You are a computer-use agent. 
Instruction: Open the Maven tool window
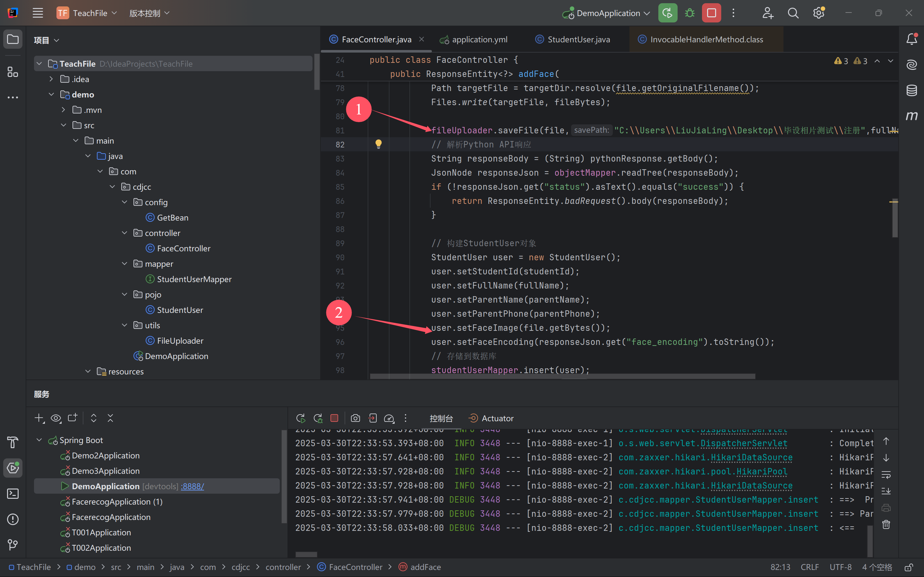tap(912, 115)
